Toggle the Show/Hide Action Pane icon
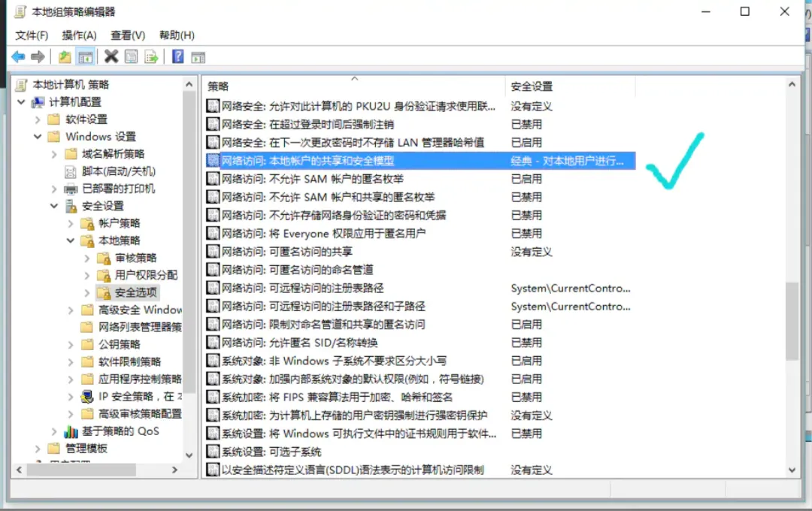 [198, 57]
